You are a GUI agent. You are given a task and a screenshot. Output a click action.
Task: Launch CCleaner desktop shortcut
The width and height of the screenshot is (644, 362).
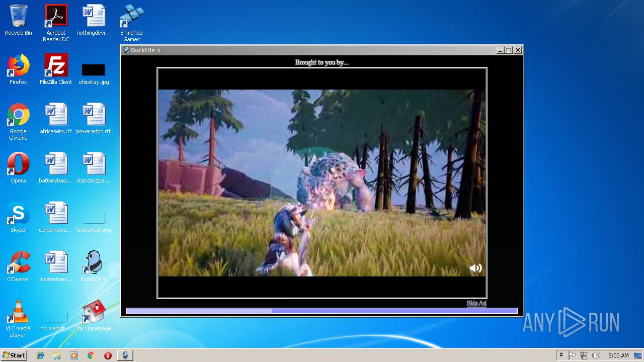tap(18, 267)
